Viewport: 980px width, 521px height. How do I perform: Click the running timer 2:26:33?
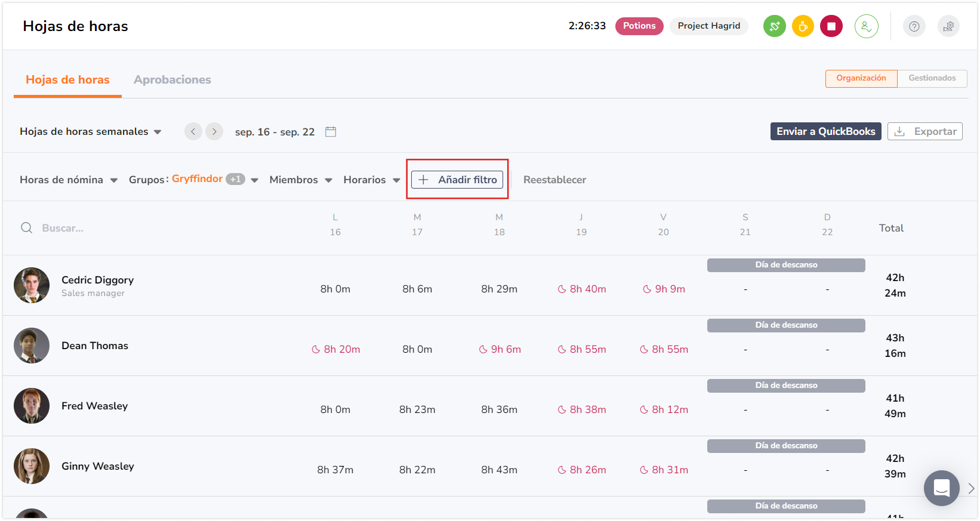point(587,26)
